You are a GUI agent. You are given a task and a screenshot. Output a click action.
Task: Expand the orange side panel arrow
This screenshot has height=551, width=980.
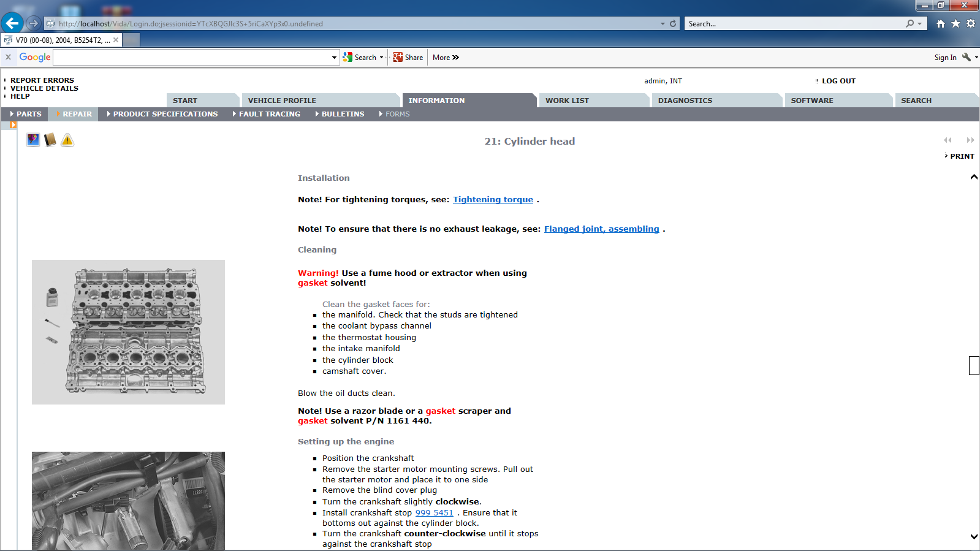(x=13, y=125)
